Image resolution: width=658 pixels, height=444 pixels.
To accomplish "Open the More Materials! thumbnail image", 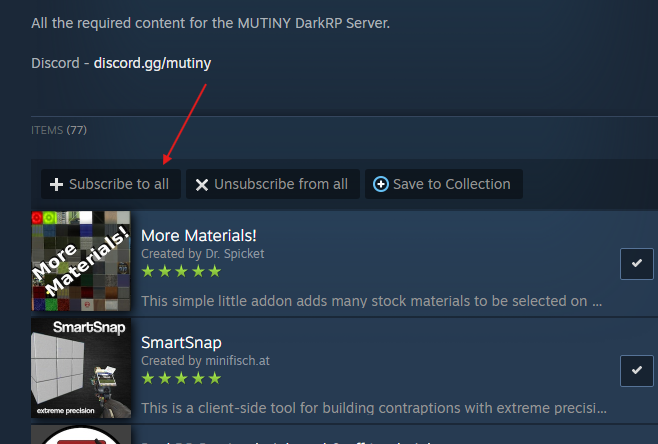I will (81, 261).
